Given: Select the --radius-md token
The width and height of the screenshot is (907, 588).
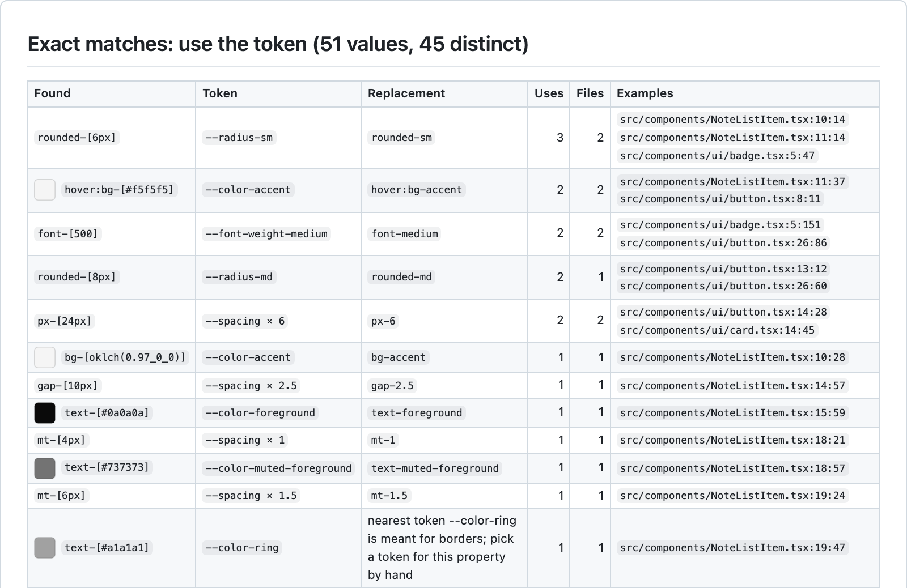Looking at the screenshot, I should click(239, 277).
